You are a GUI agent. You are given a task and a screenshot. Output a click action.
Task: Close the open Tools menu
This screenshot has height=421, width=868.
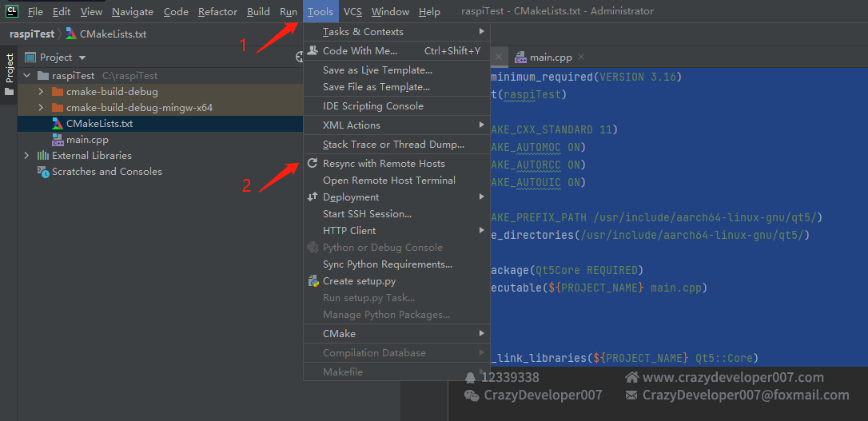(x=321, y=12)
